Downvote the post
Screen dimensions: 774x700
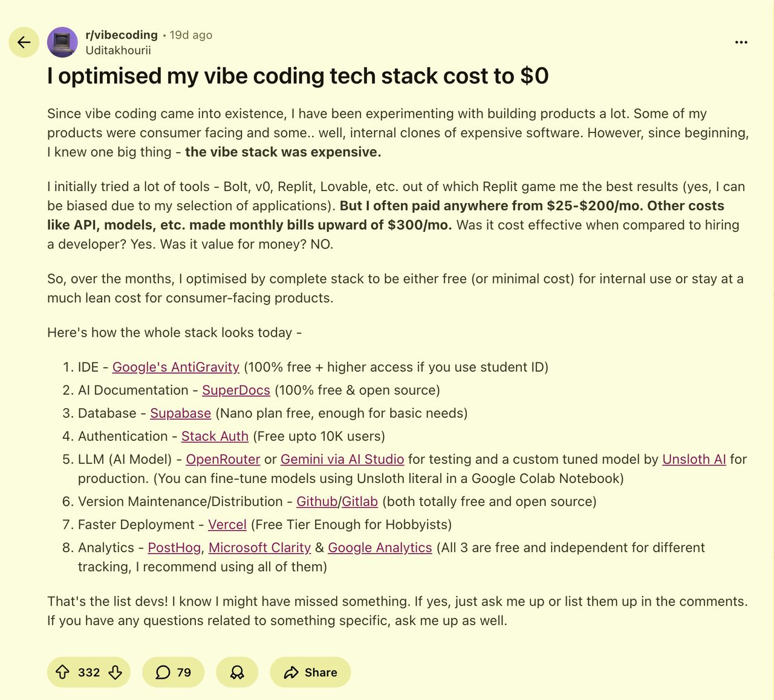pyautogui.click(x=115, y=672)
